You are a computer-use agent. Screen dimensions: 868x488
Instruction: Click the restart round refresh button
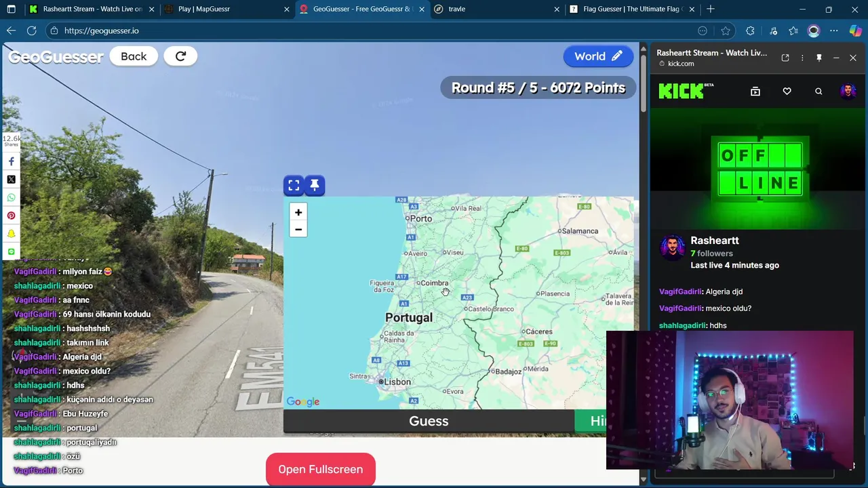[x=180, y=56]
